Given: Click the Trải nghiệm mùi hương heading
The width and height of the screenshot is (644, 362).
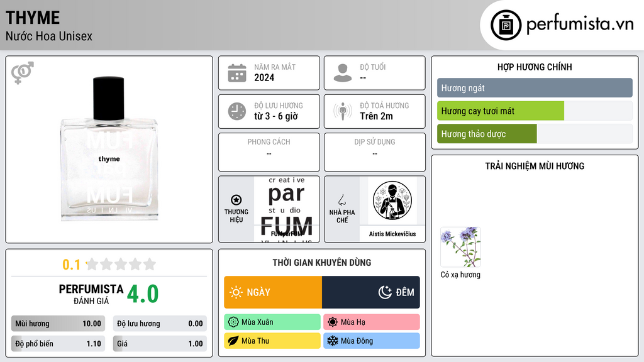Looking at the screenshot, I should 535,166.
